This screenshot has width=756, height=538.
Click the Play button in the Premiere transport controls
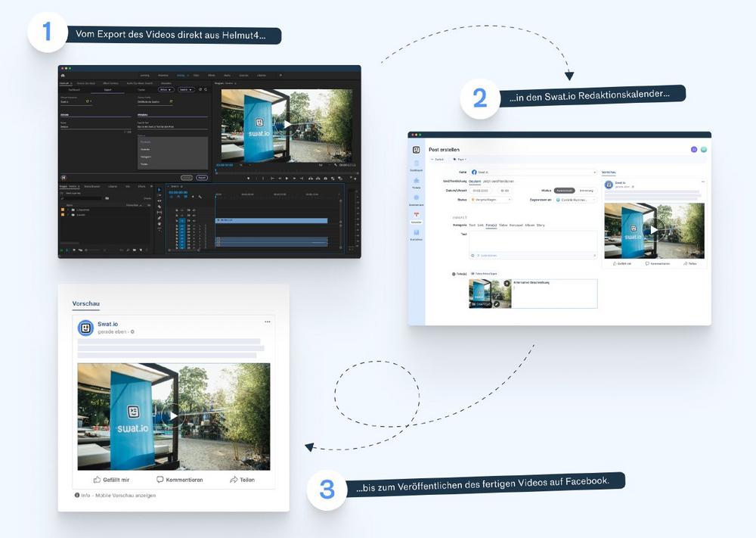coord(287,179)
